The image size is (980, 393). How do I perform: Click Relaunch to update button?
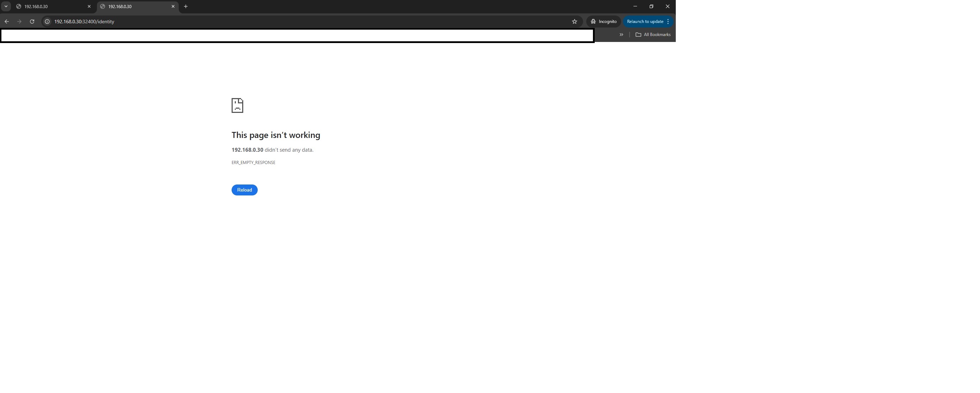click(x=644, y=22)
